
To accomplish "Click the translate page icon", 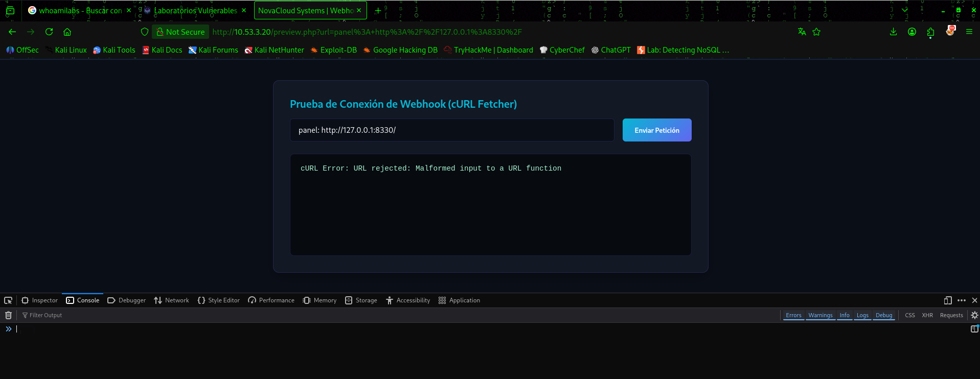I will click(802, 32).
